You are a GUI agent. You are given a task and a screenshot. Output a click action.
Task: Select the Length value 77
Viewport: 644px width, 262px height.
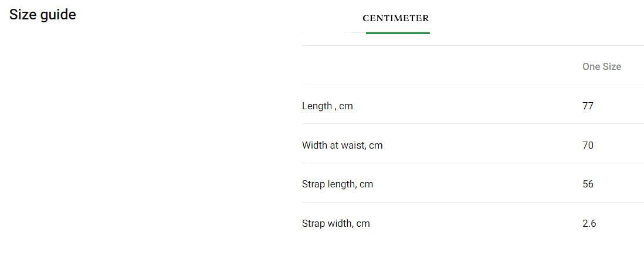(588, 106)
